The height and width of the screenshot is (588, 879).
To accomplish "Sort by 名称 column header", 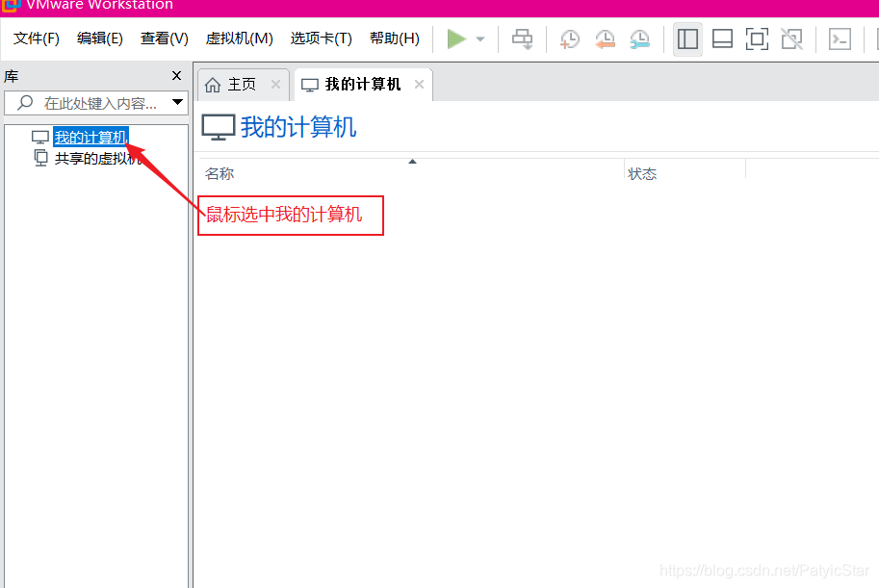I will [220, 174].
